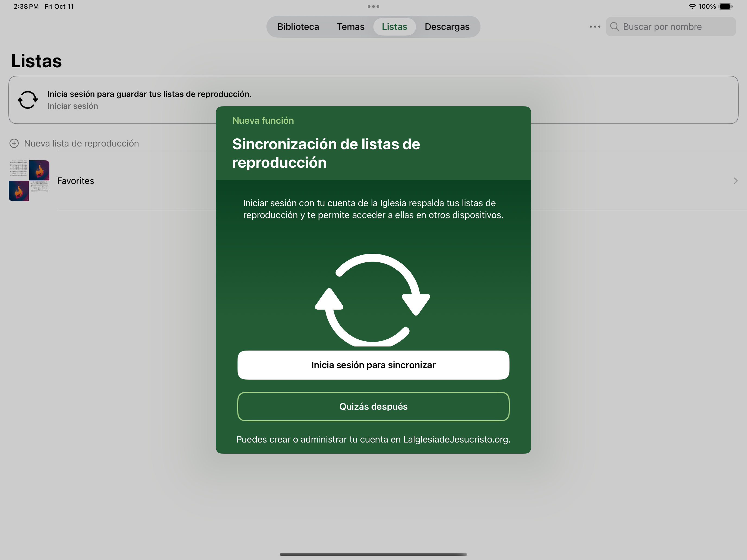
Task: Tap the plus circle icon for new playlist
Action: point(14,144)
